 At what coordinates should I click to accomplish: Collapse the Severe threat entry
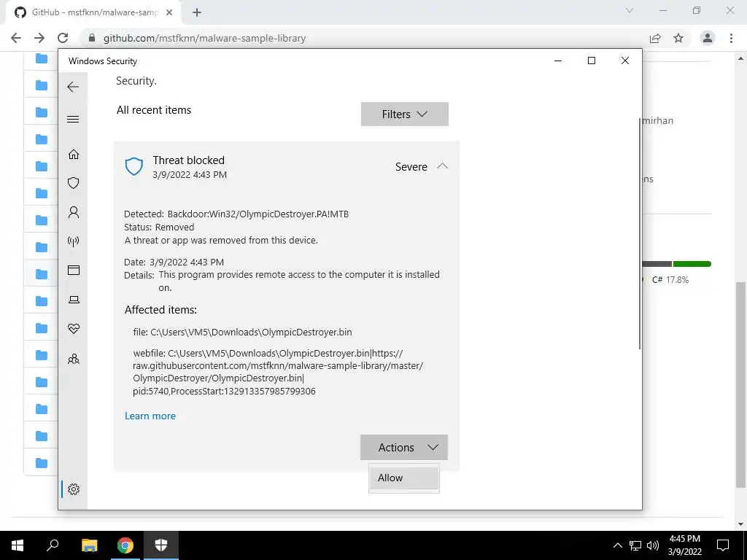pyautogui.click(x=442, y=166)
